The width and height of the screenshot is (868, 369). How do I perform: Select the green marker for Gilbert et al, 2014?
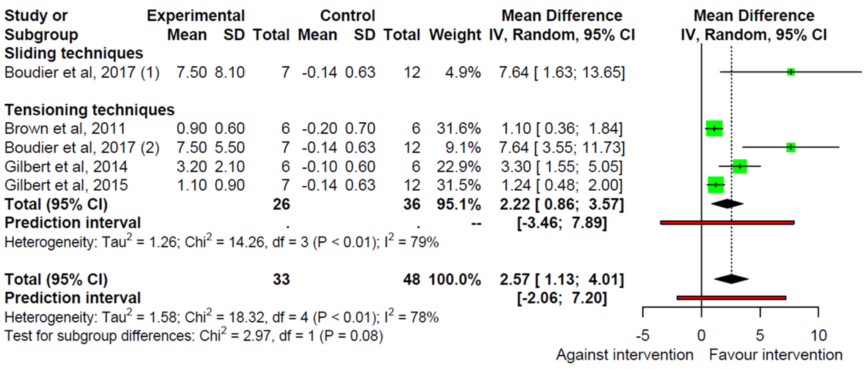pos(740,166)
